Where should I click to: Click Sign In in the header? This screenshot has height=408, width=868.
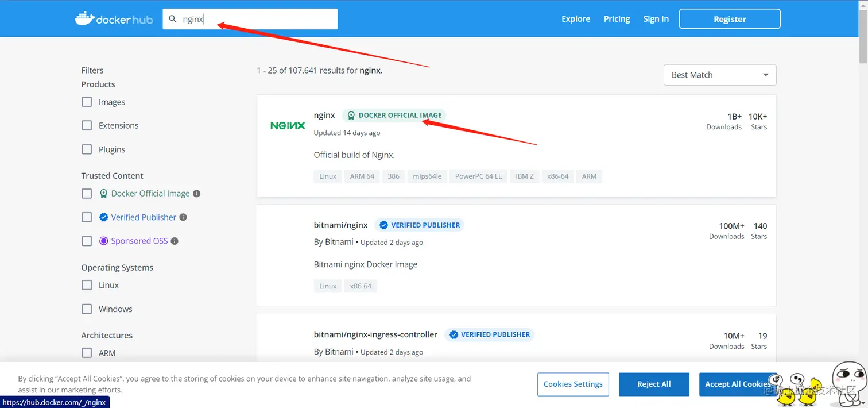click(x=656, y=19)
